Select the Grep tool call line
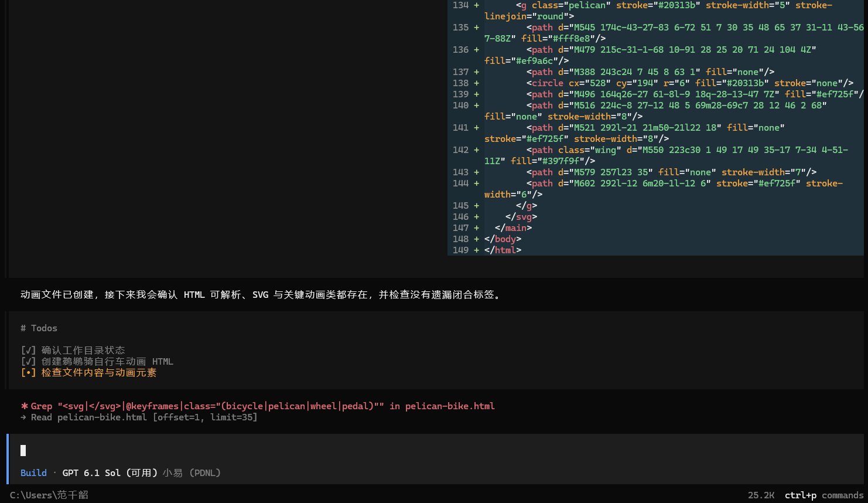The height and width of the screenshot is (503, 868). pyautogui.click(x=258, y=406)
